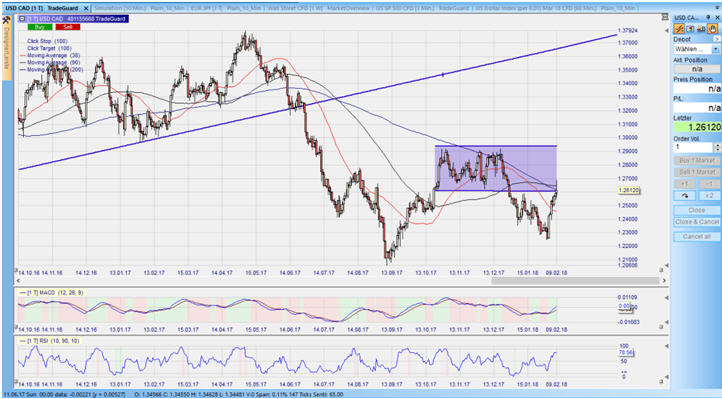The width and height of the screenshot is (722, 399).
Task: Click the Order Vol. input field
Action: [x=693, y=147]
